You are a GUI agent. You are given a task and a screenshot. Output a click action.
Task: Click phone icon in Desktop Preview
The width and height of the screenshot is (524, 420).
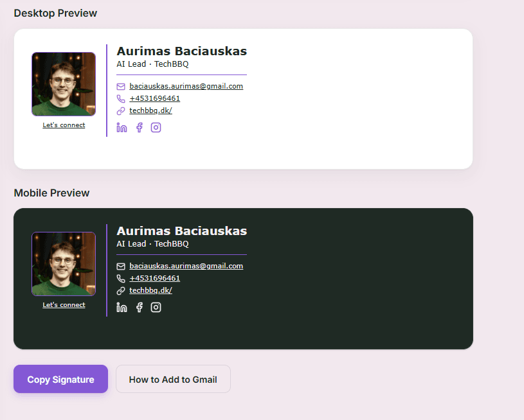[x=121, y=99]
